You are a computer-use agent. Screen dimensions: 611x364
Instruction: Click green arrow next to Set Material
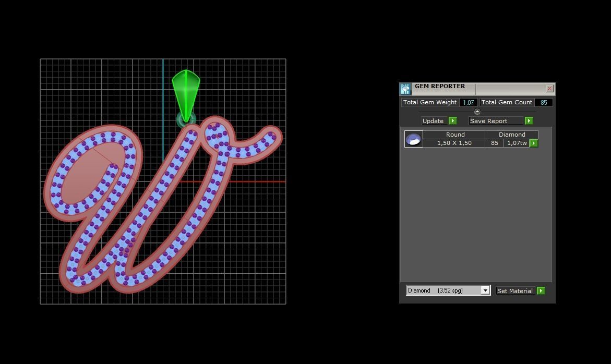(541, 291)
